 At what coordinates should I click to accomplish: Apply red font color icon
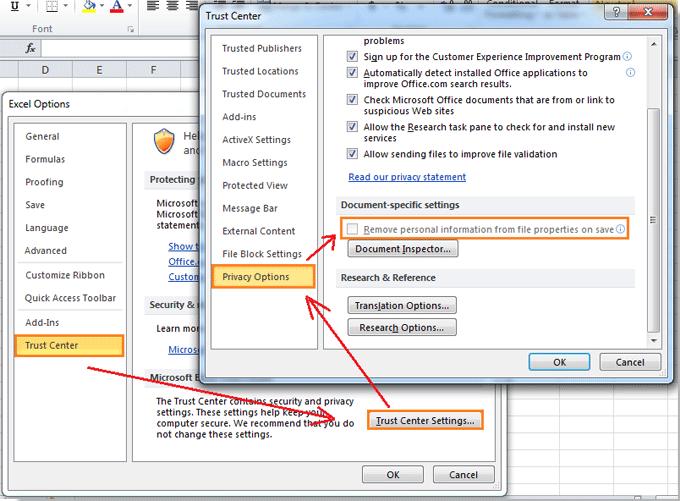117,6
